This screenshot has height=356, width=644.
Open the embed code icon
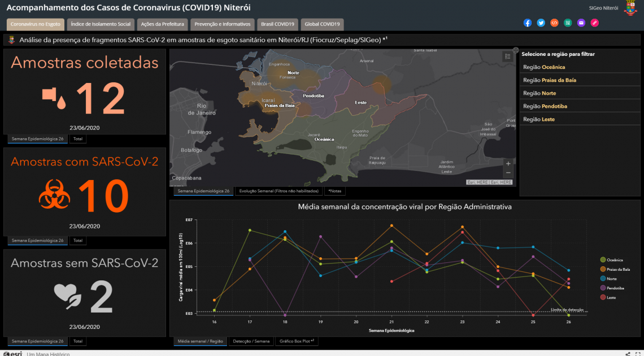554,23
